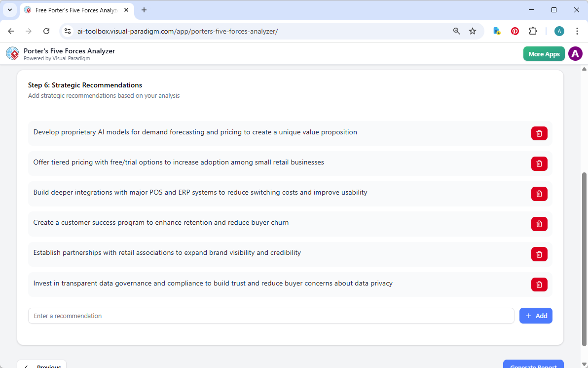Click the Add recommendation button
The height and width of the screenshot is (368, 588).
[x=536, y=316]
